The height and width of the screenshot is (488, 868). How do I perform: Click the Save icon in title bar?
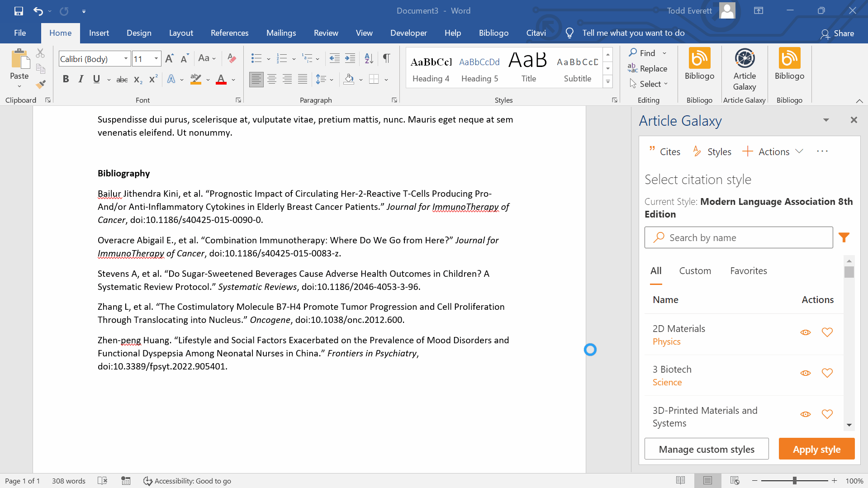19,11
